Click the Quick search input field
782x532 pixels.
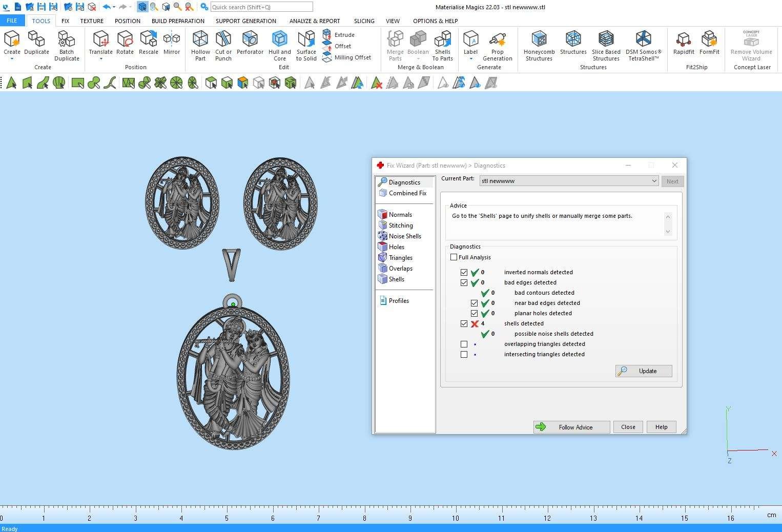[x=261, y=7]
